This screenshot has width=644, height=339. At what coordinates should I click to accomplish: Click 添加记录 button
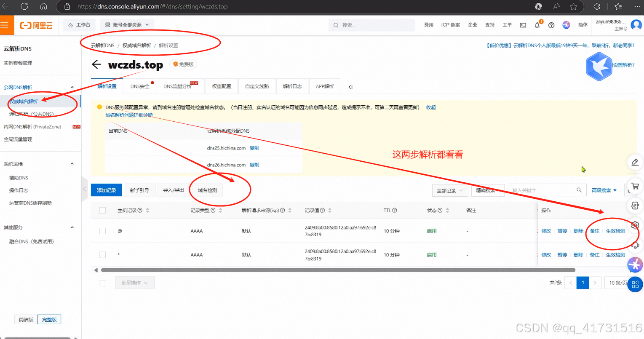click(x=107, y=190)
